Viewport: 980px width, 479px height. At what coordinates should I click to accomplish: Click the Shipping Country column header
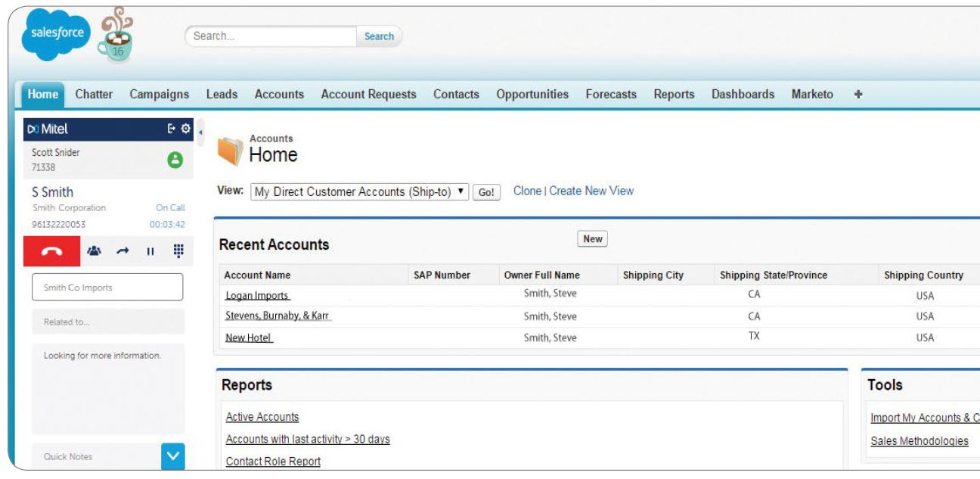[923, 275]
